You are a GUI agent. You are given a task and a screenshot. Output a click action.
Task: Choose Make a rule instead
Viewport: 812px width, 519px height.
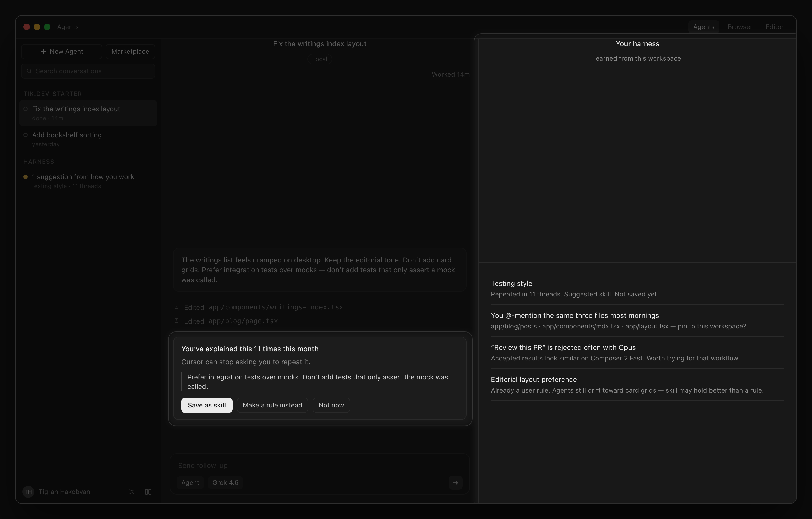[272, 405]
